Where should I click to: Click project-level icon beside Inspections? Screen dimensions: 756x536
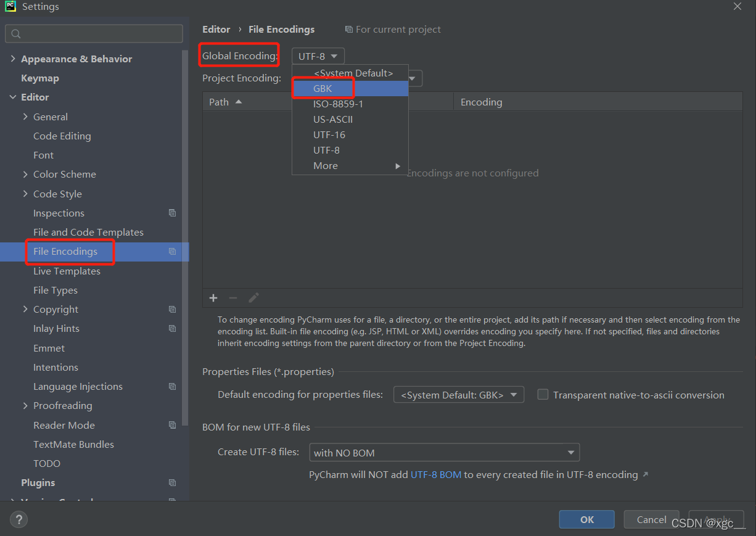(x=173, y=213)
